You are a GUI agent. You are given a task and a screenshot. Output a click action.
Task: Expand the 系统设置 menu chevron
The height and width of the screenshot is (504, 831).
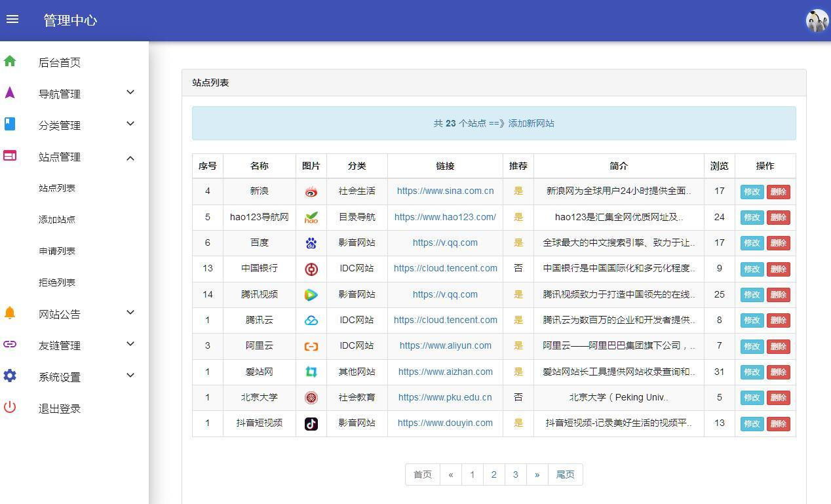[130, 376]
